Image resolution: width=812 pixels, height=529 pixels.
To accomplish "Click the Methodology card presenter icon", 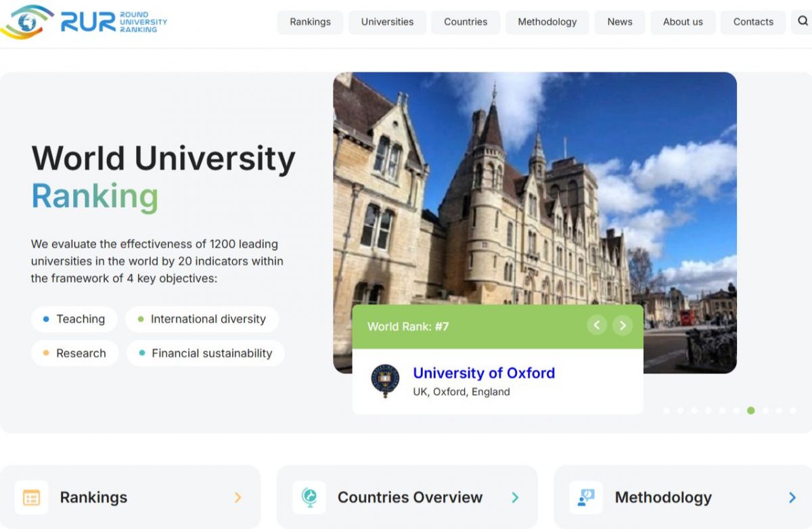I will [586, 497].
